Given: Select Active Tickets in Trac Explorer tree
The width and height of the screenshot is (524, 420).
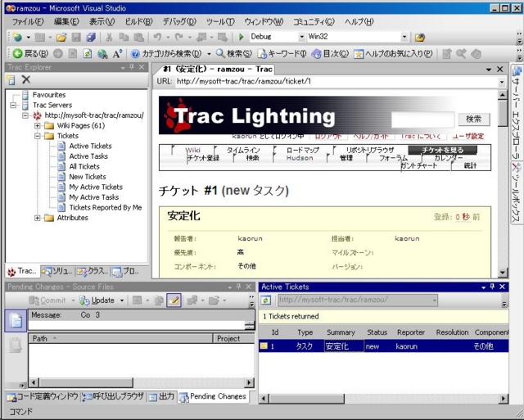Looking at the screenshot, I should click(90, 146).
